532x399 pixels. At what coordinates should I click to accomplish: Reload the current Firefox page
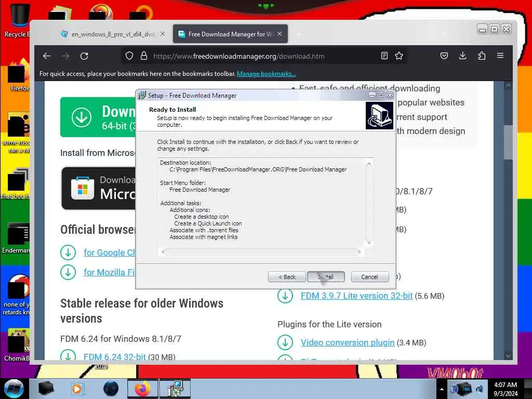[84, 56]
